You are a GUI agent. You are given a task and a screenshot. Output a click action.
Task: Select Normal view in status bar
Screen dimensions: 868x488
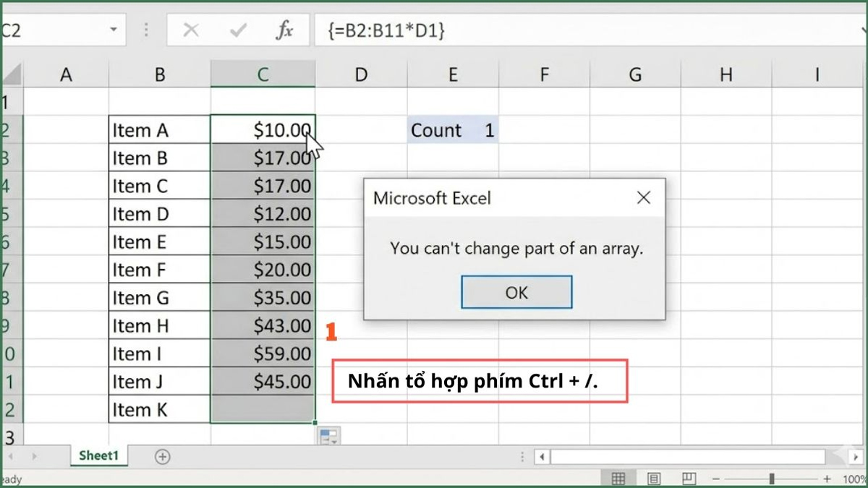[618, 479]
